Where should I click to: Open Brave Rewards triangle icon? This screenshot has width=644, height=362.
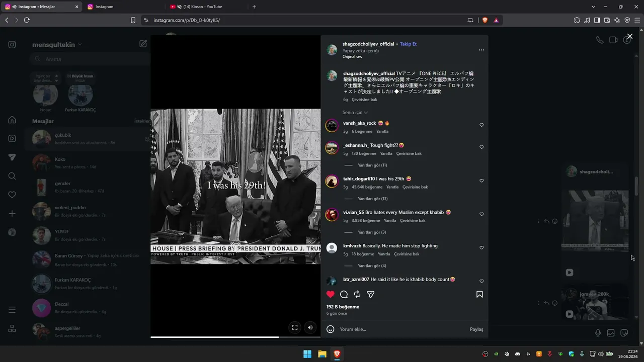(496, 20)
